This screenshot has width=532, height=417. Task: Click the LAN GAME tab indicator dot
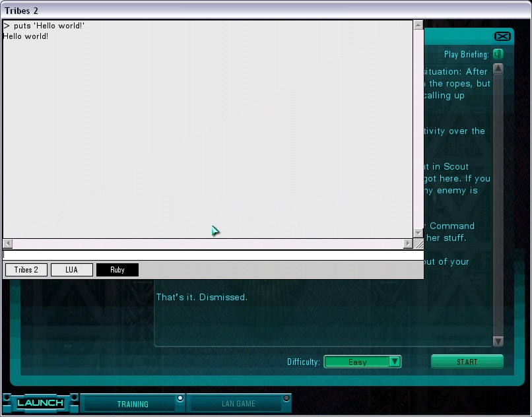[286, 398]
